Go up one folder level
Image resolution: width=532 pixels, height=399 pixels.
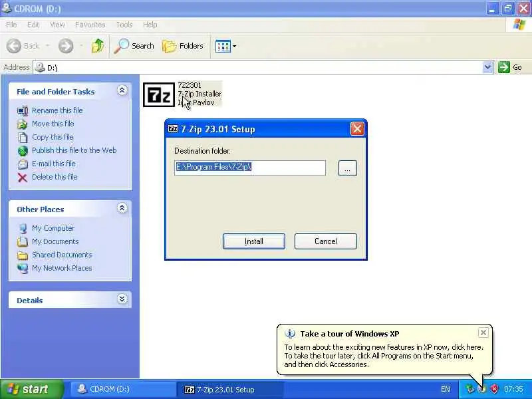98,46
